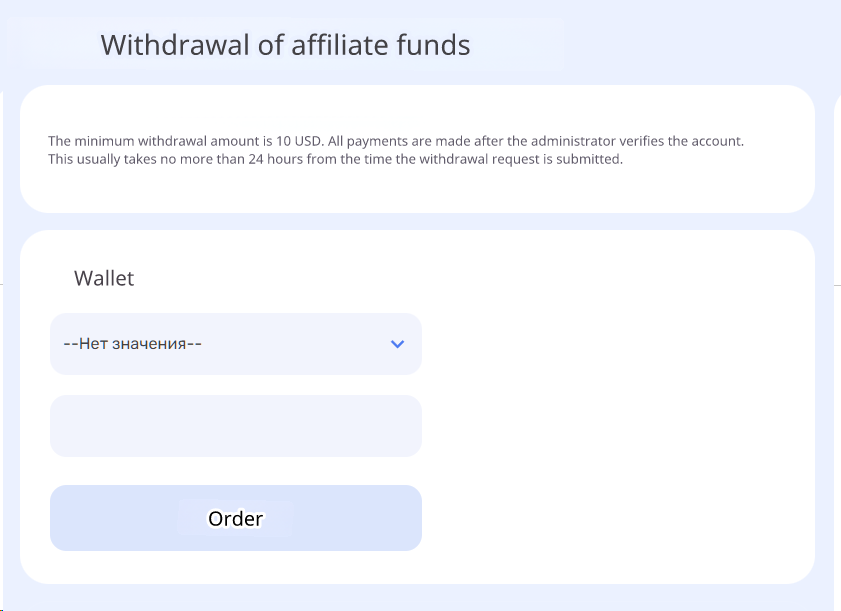Click the blue chevron arrow in the dropdown
841x611 pixels.
pos(397,344)
